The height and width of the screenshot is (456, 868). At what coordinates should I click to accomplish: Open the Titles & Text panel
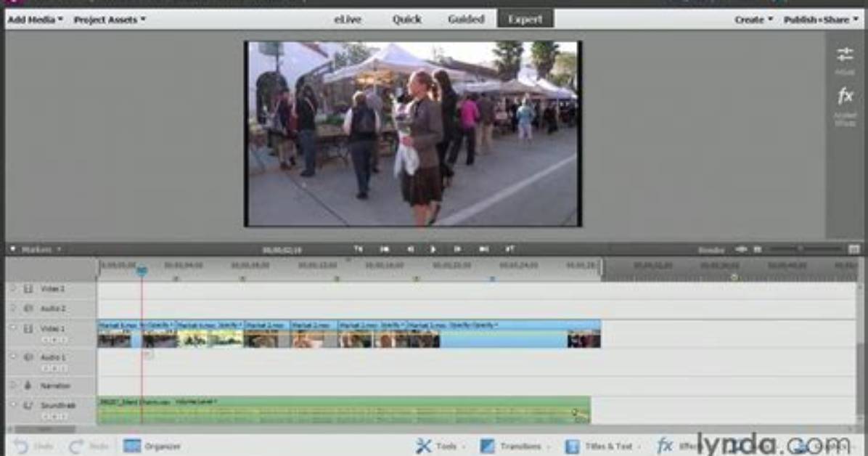[x=603, y=446]
